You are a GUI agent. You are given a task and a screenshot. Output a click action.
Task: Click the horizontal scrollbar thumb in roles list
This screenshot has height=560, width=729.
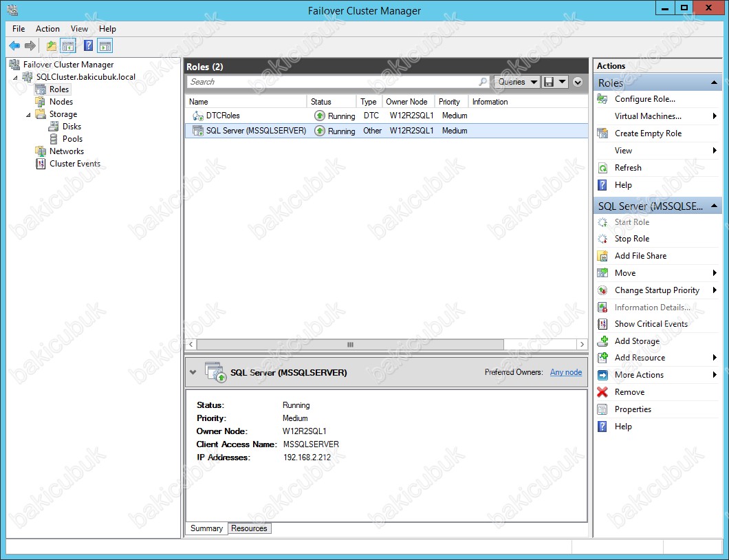350,345
